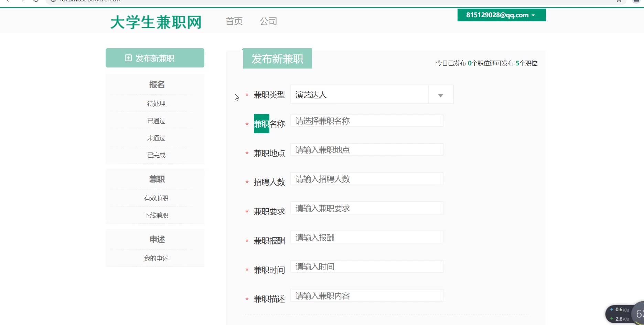Click the 兼职类型 field label
The height and width of the screenshot is (325, 644).
(x=269, y=95)
